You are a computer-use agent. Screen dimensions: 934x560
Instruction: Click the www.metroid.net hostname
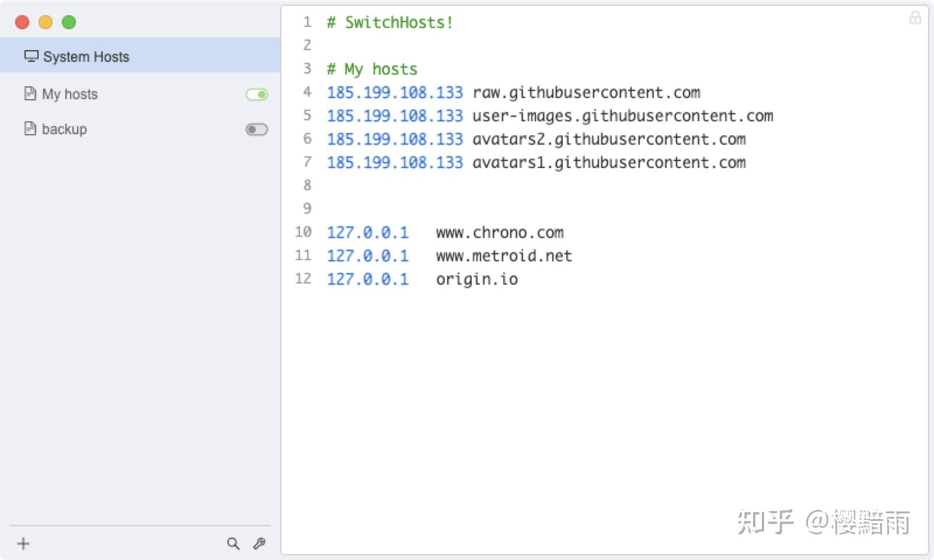click(x=504, y=256)
